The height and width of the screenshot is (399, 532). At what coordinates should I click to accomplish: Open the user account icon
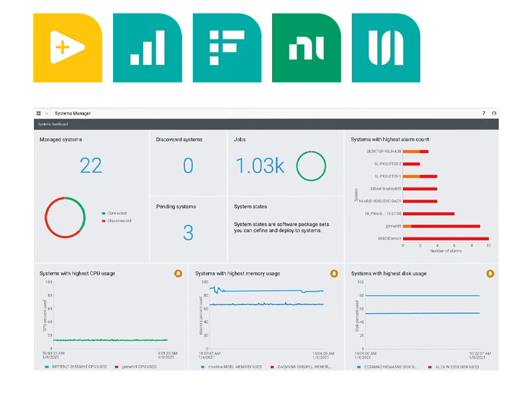click(494, 113)
